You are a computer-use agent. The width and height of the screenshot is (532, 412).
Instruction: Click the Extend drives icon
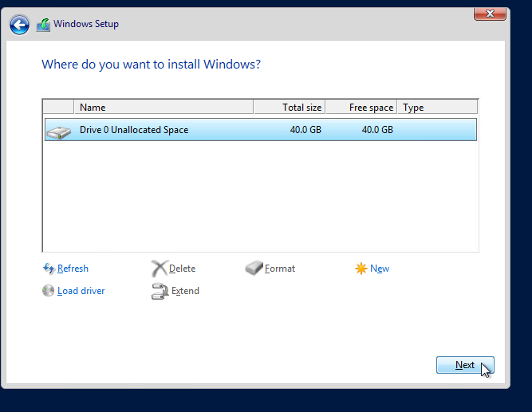coord(160,292)
